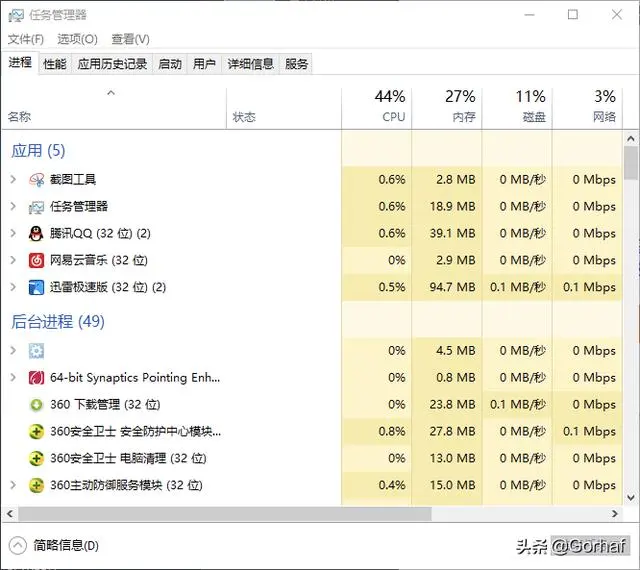This screenshot has height=570, width=640.
Task: Collapse to 简略信息 view arrow
Action: tap(18, 546)
